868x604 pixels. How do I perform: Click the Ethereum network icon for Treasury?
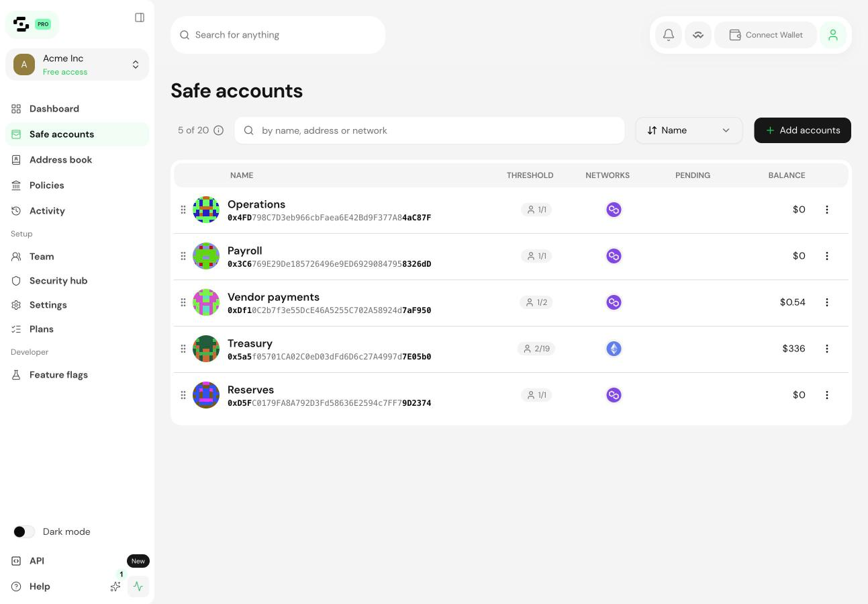coord(614,349)
